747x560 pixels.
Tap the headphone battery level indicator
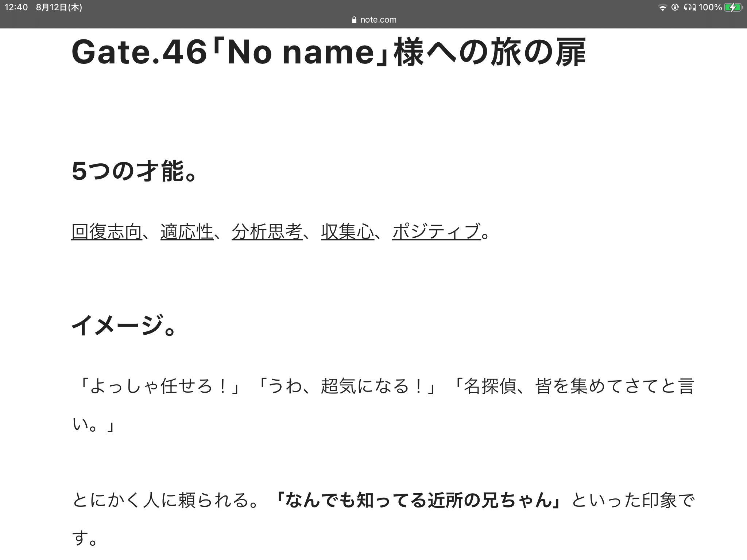click(x=694, y=8)
